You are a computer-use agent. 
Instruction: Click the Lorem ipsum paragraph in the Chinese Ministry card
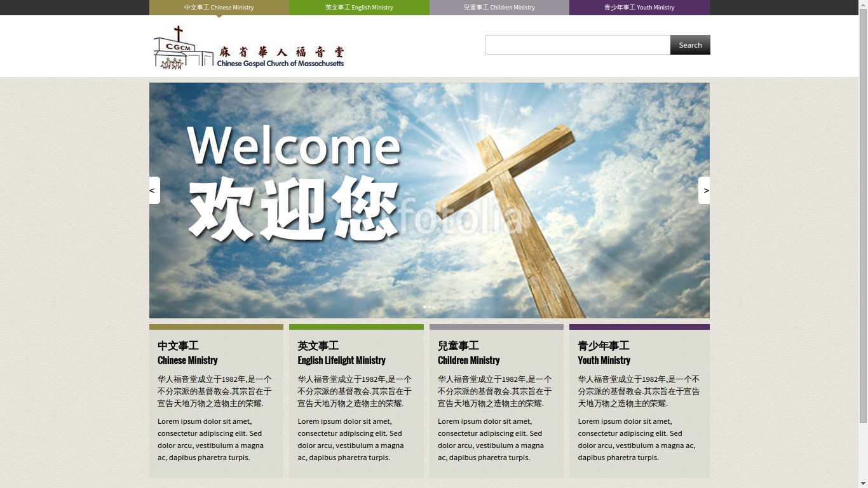click(x=211, y=439)
